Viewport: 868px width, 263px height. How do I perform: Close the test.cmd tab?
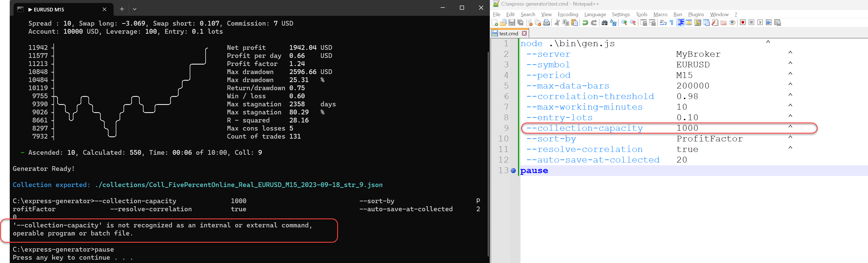click(x=524, y=33)
